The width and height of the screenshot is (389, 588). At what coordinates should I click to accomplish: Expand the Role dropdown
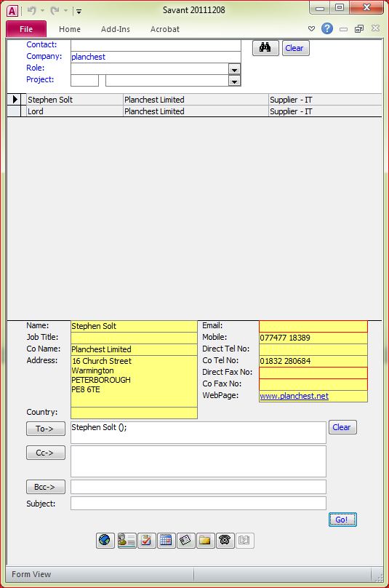(234, 69)
